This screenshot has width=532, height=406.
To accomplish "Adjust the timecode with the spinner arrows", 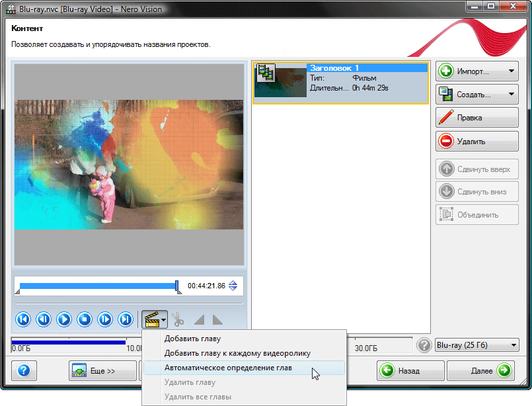I will (233, 286).
